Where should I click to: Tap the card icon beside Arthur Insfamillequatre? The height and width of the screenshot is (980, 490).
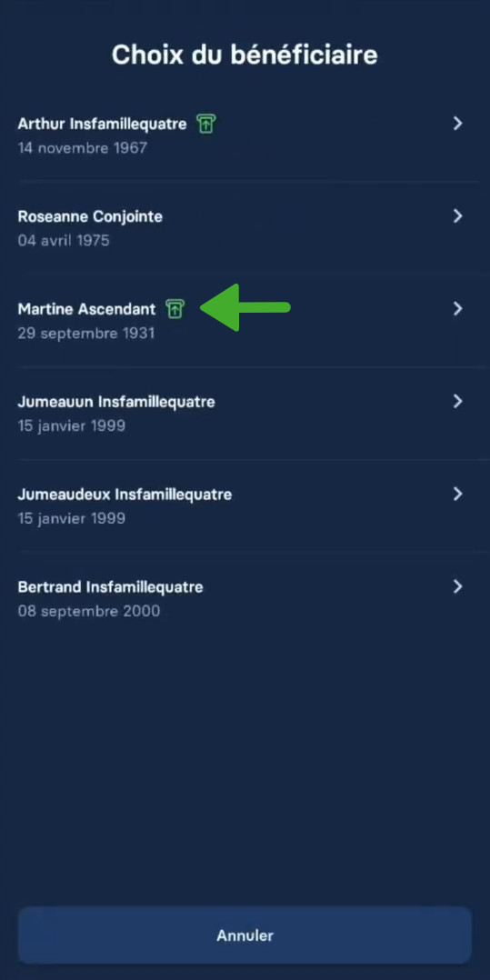pyautogui.click(x=206, y=124)
